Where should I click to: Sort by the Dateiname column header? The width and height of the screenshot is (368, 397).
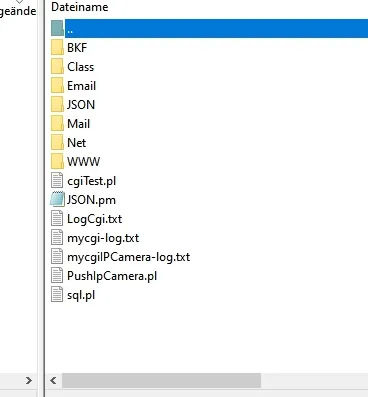coord(80,7)
